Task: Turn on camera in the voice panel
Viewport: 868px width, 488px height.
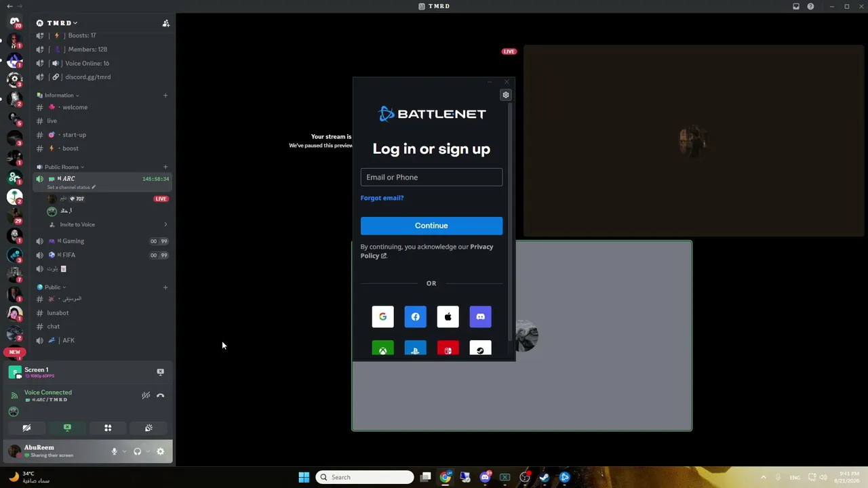Action: 26,428
